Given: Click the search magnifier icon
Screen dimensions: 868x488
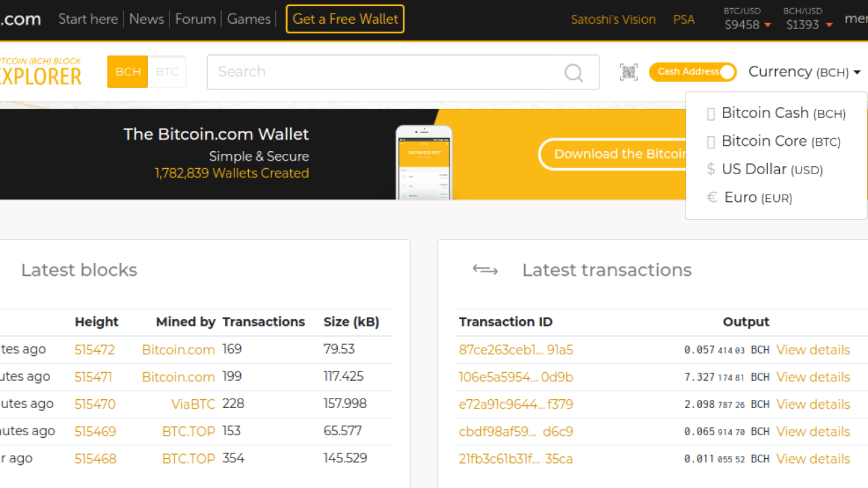Looking at the screenshot, I should click(x=574, y=73).
